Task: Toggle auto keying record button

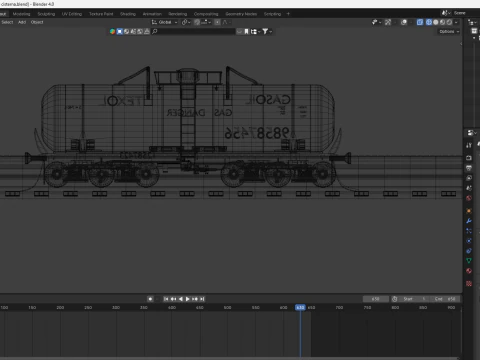Action: coord(150,299)
